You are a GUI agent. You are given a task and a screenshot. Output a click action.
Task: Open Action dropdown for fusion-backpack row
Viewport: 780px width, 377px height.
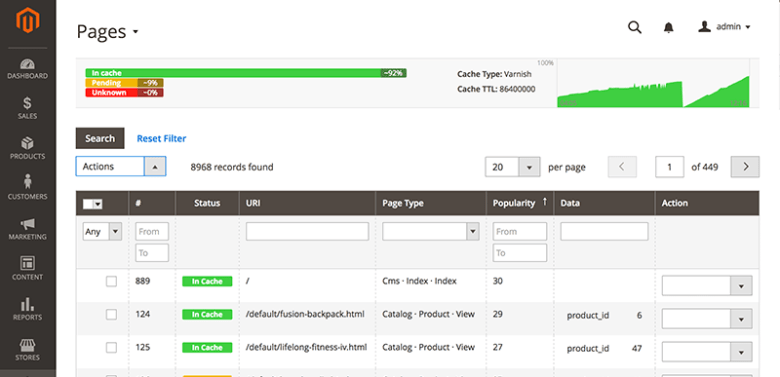pos(707,319)
